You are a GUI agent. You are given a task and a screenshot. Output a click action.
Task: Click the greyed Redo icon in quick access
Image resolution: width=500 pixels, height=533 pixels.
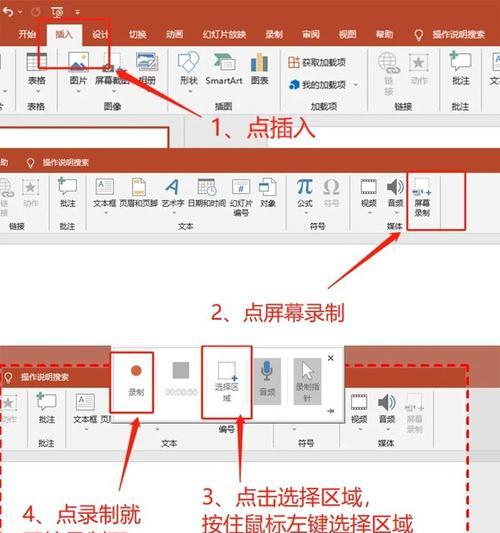[x=35, y=12]
